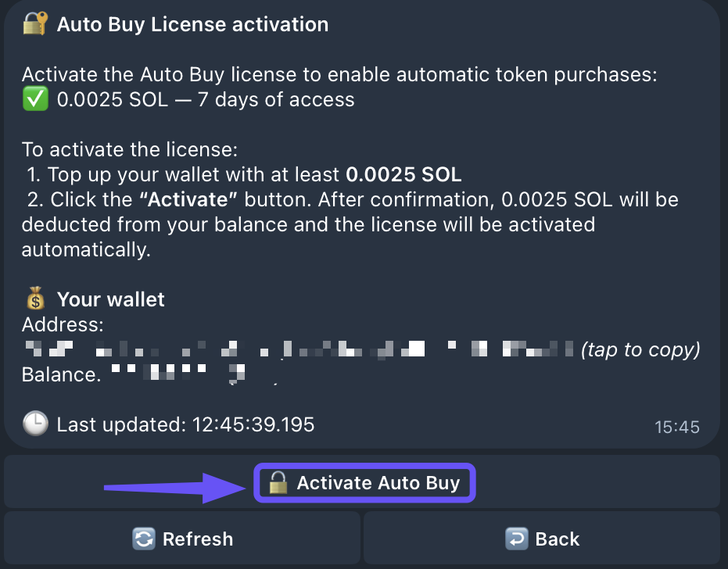The height and width of the screenshot is (569, 728).
Task: Click the money bag emoji
Action: pos(35,299)
